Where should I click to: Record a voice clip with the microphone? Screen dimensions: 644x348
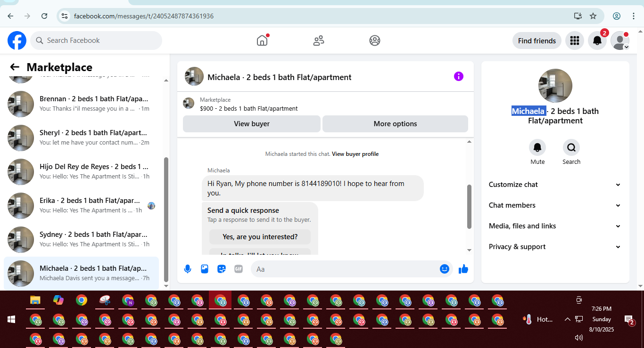point(188,269)
